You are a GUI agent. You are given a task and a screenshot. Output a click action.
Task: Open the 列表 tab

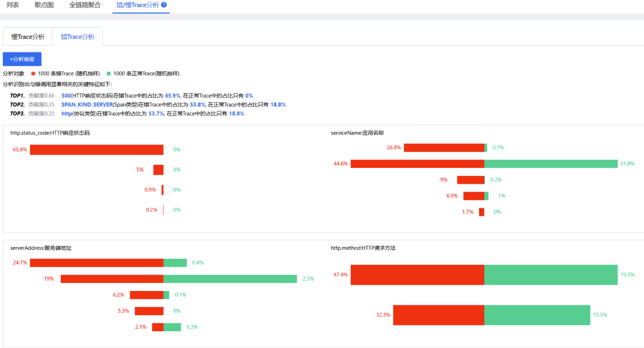coord(13,5)
